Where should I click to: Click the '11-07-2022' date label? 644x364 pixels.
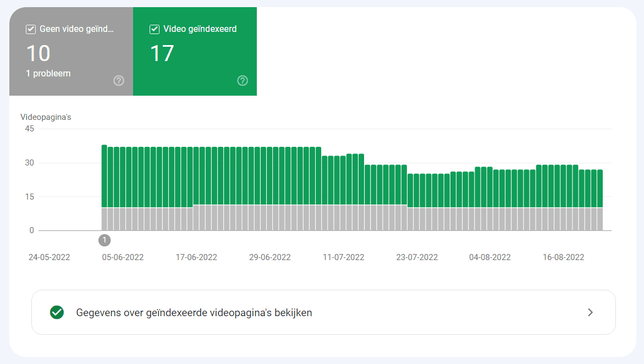tap(343, 257)
